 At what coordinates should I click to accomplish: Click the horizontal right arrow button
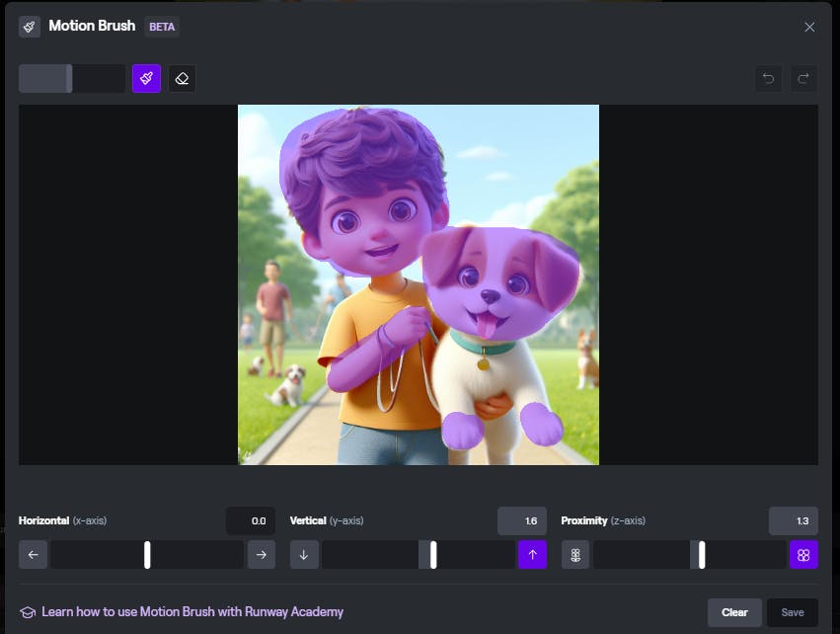click(x=262, y=555)
